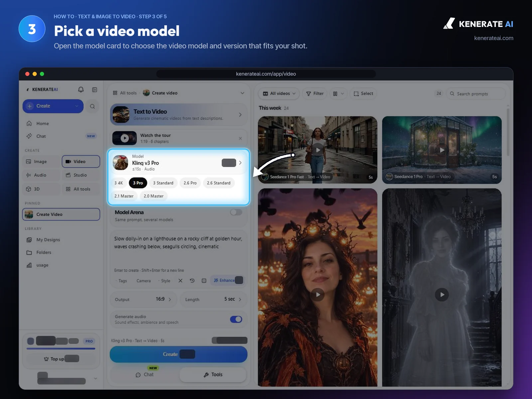Open the column layout dropdown
The image size is (532, 399).
[338, 94]
